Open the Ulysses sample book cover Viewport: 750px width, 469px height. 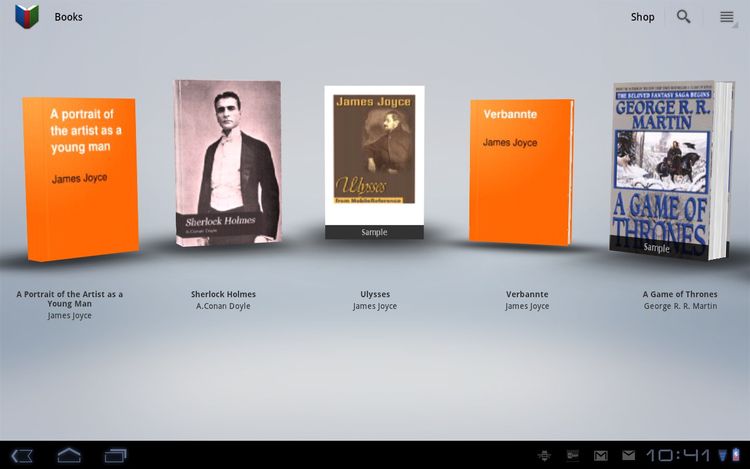pyautogui.click(x=374, y=160)
